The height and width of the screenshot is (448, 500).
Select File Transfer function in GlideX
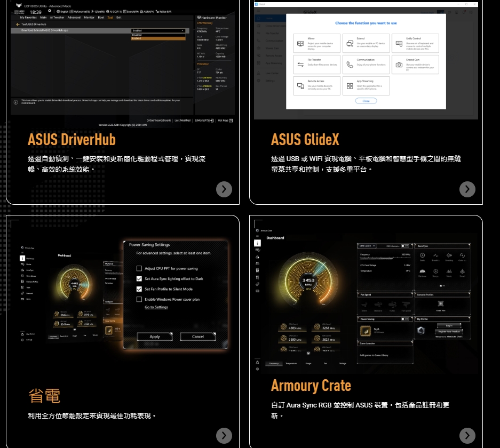click(316, 65)
